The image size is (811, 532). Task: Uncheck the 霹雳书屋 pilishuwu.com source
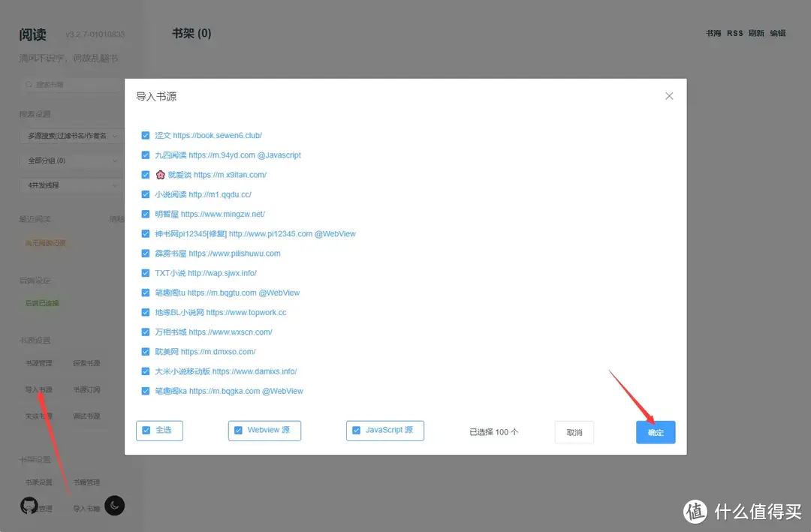pyautogui.click(x=146, y=254)
